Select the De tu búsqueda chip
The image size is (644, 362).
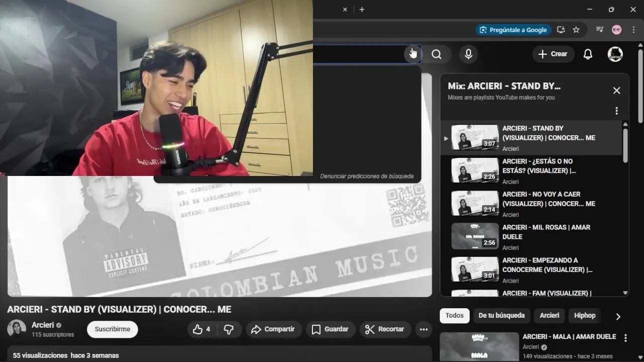[x=501, y=316]
